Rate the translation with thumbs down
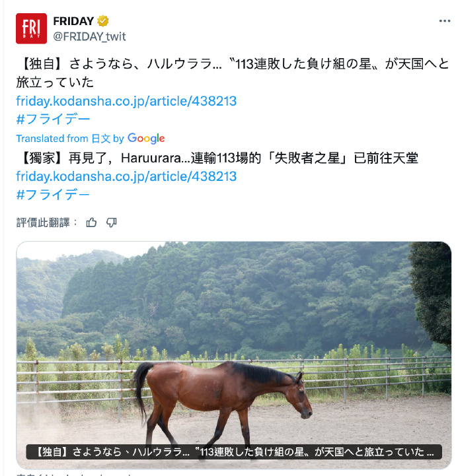 (x=112, y=222)
